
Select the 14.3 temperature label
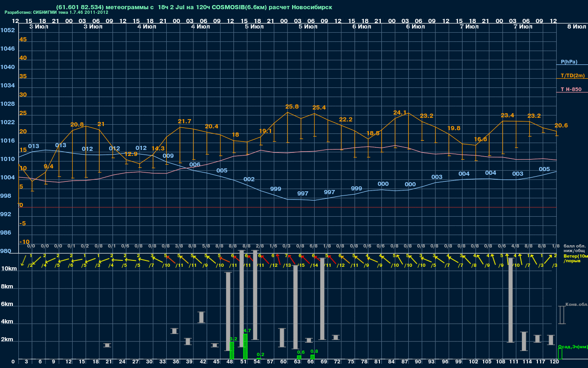pos(158,149)
